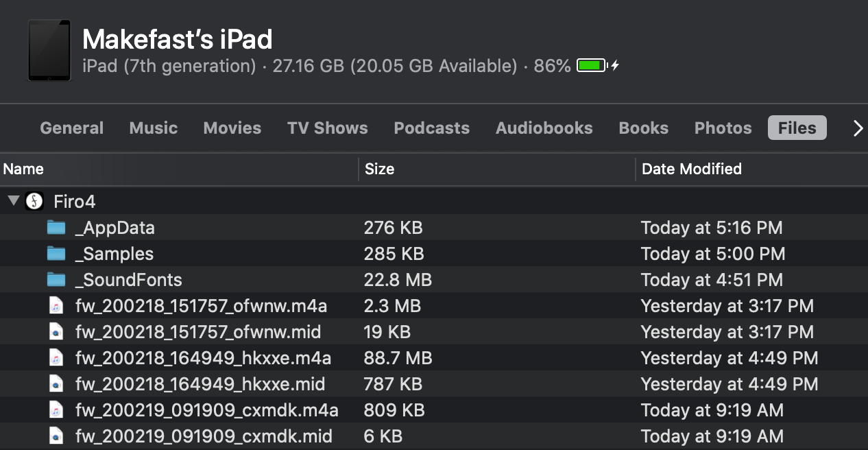Screen dimensions: 868x450
Task: Switch to the Audiobooks tab
Action: click(x=544, y=128)
